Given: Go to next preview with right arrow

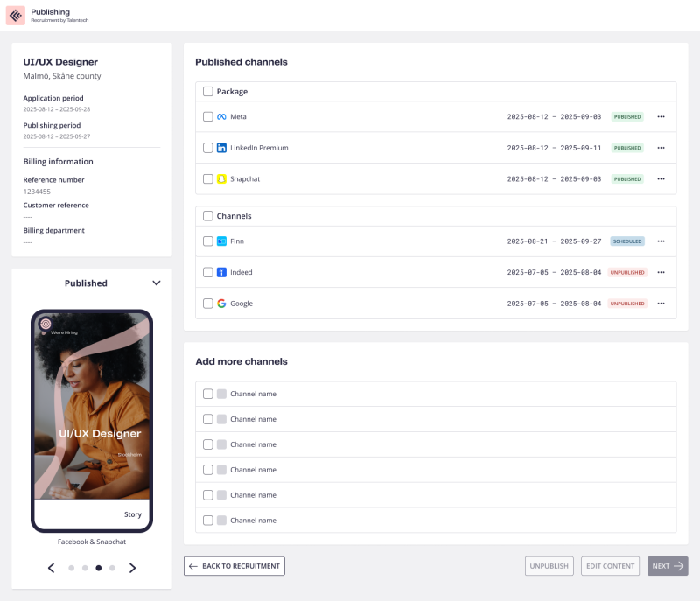Looking at the screenshot, I should click(132, 568).
